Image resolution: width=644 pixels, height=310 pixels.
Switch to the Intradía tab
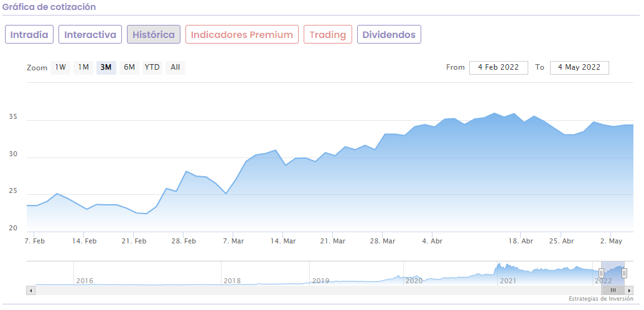29,34
